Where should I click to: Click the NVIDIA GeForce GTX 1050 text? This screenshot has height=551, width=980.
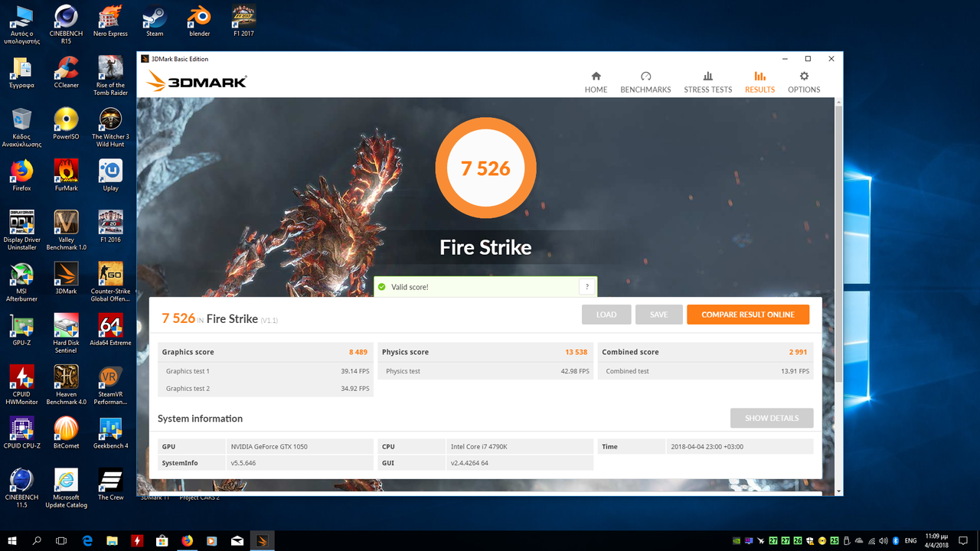pyautogui.click(x=269, y=446)
